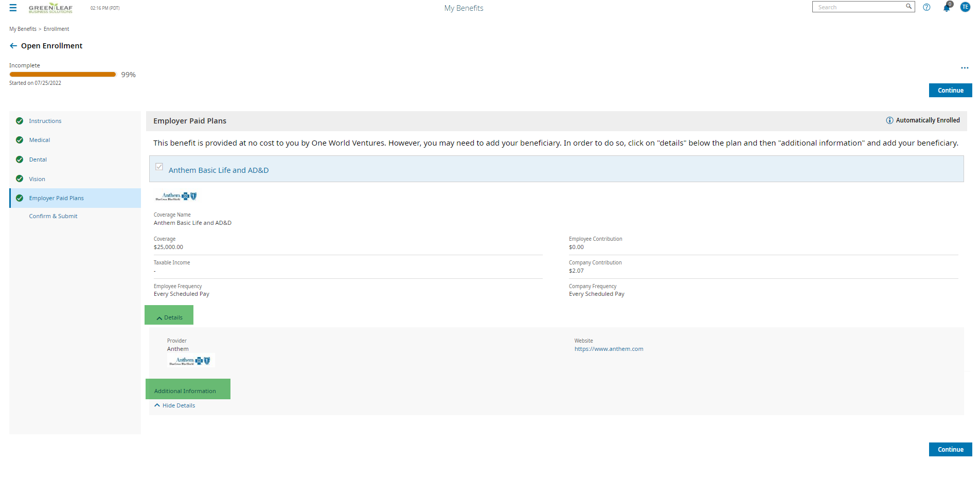Click the $0.00 employee contribution value

coord(576,247)
